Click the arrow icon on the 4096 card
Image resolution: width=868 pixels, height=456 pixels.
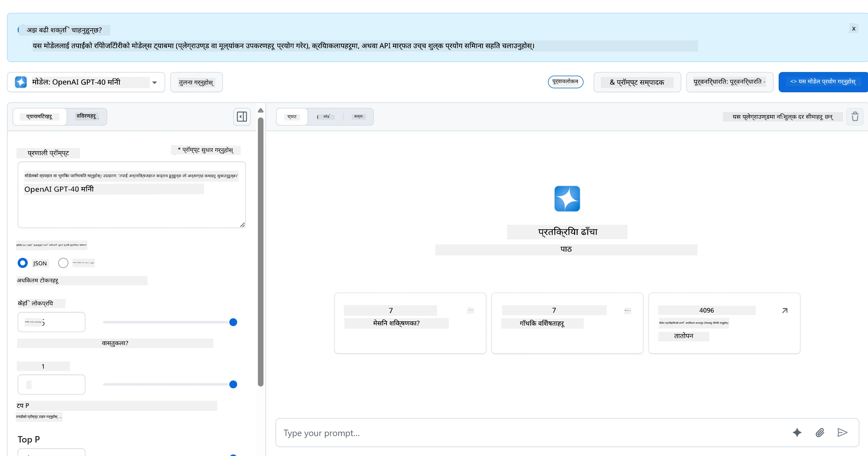click(x=785, y=310)
